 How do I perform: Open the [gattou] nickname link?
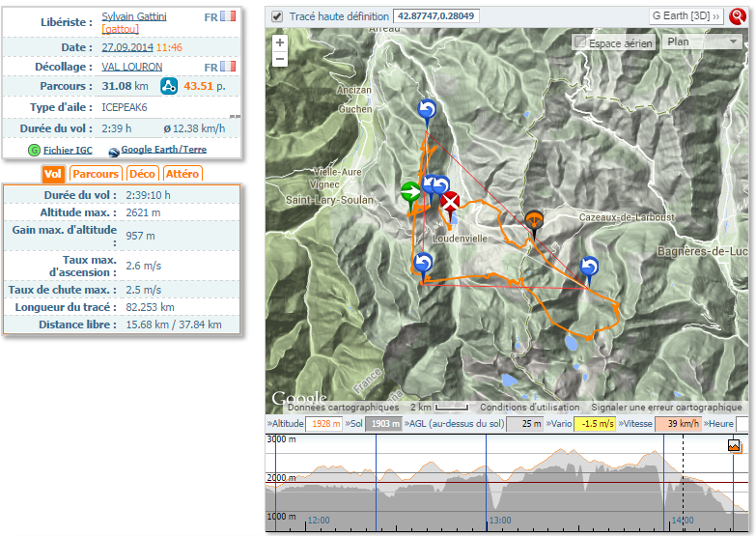[x=120, y=29]
